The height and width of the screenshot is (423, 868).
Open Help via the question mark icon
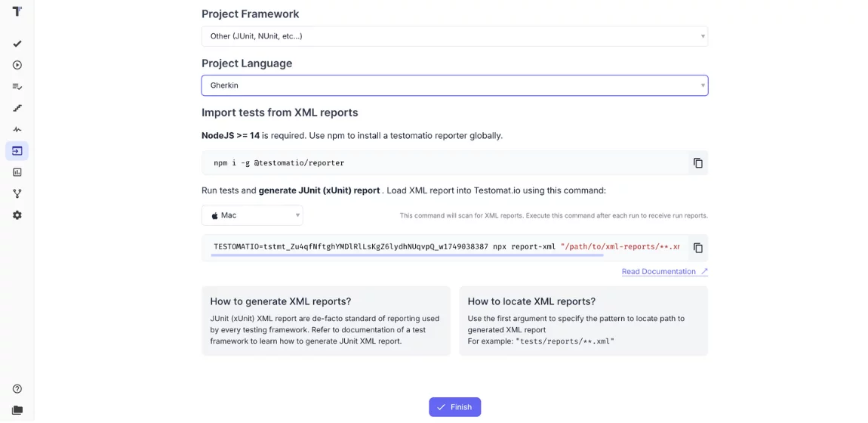[x=17, y=389]
